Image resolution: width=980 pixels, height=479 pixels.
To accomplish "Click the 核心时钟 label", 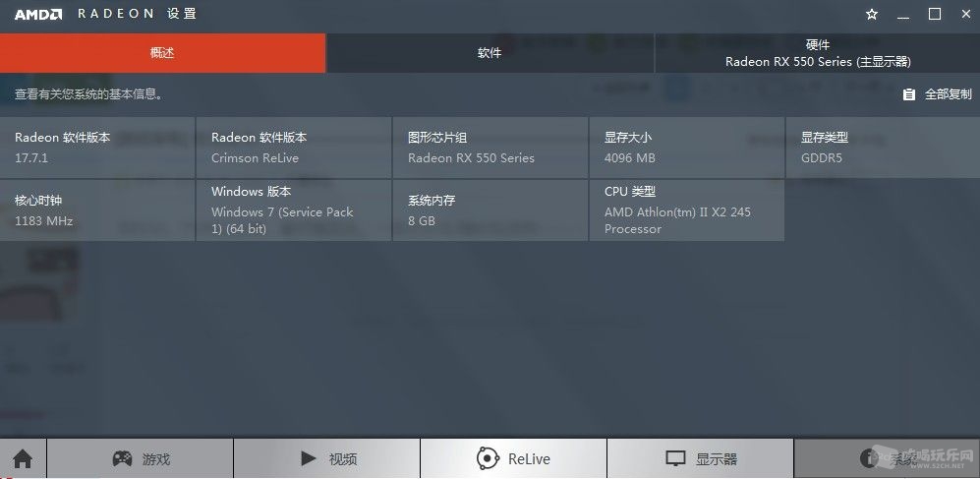I will (x=38, y=201).
